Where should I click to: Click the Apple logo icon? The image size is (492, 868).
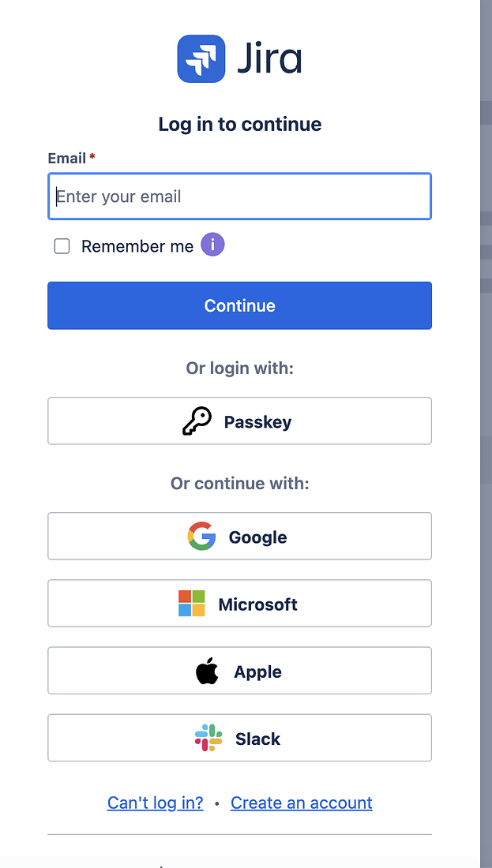207,672
